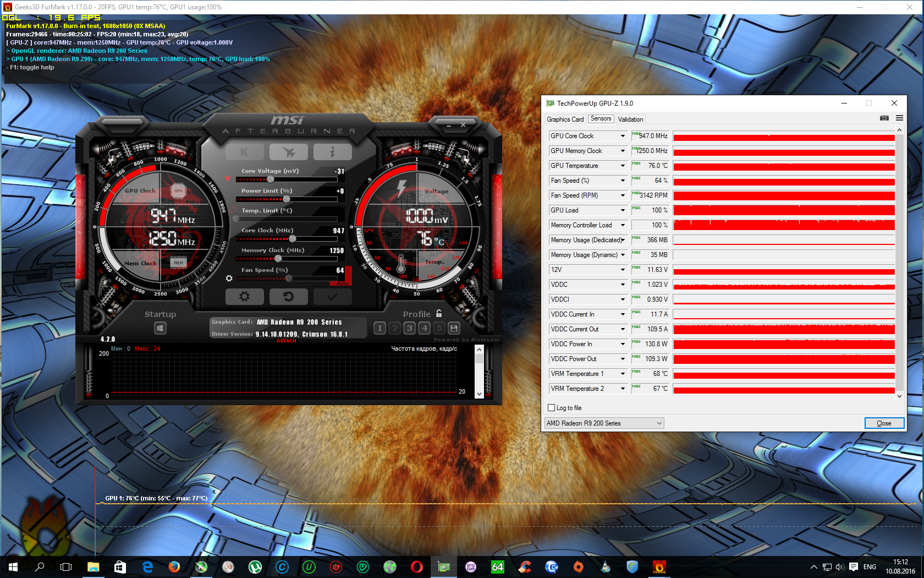Image resolution: width=924 pixels, height=578 pixels.
Task: Click the Power Limit slider handle
Action: (286, 199)
